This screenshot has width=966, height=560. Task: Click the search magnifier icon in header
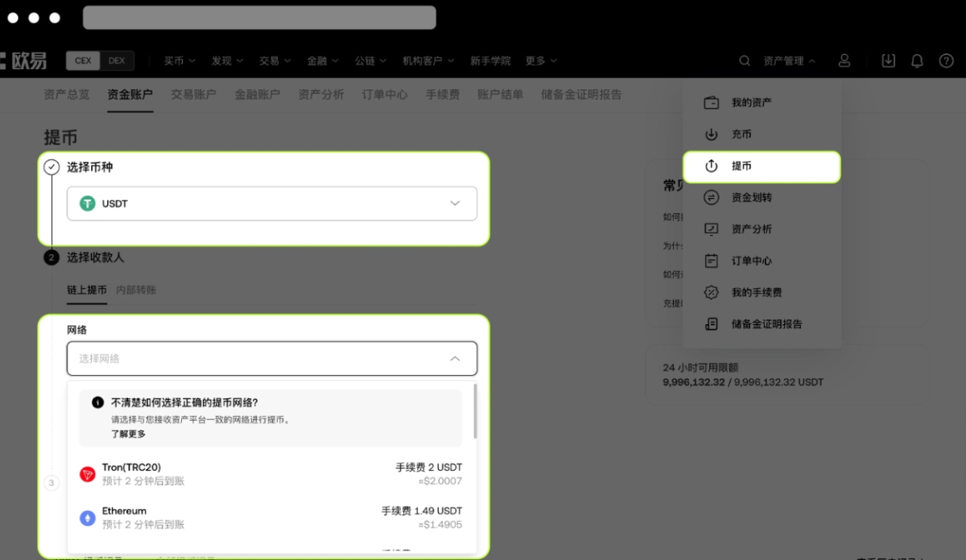745,61
